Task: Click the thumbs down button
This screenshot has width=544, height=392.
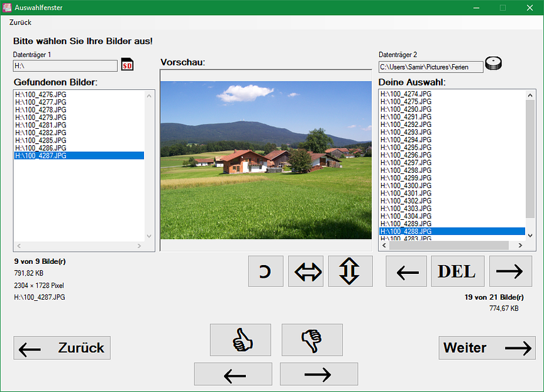Action: tap(312, 340)
